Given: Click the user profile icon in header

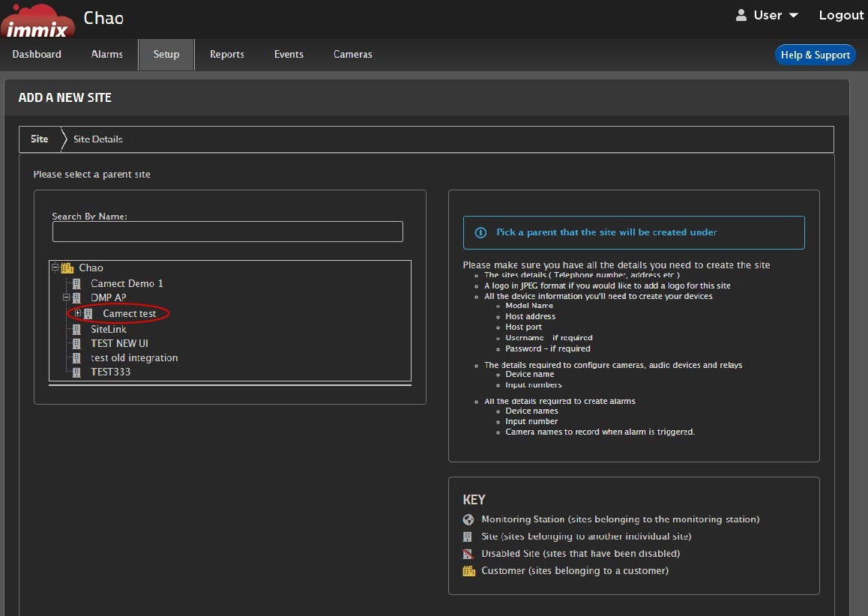Looking at the screenshot, I should (x=741, y=15).
